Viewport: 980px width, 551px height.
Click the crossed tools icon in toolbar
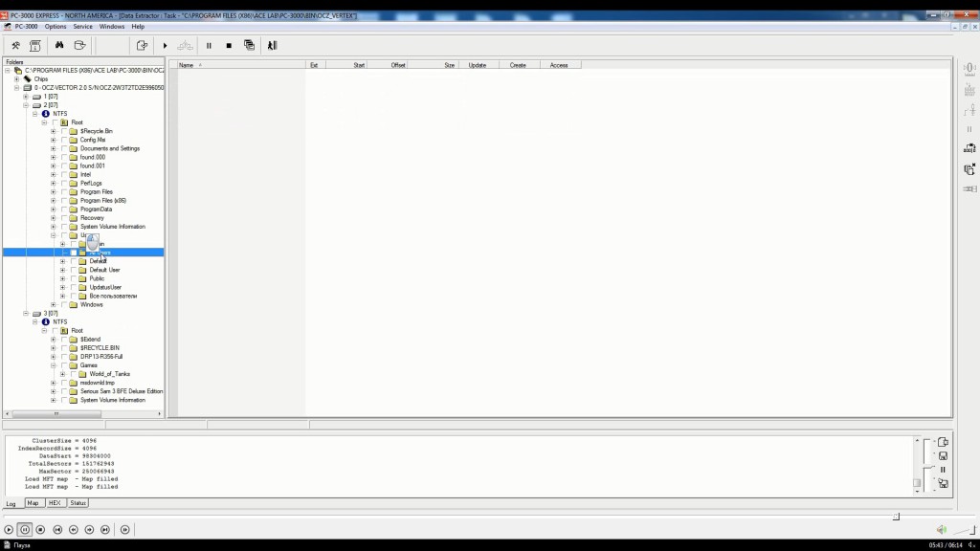coord(16,45)
